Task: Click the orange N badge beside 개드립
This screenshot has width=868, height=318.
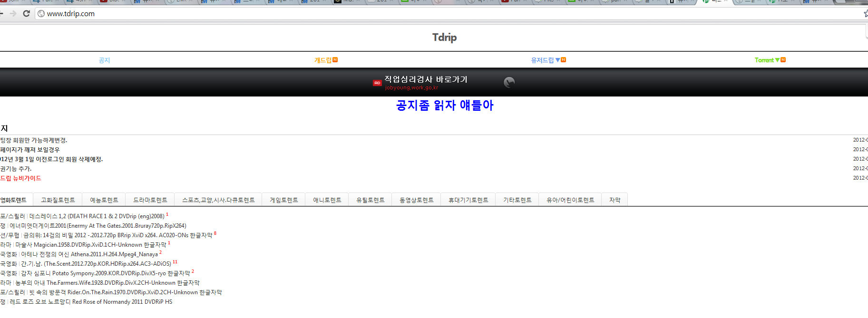Action: pos(335,60)
